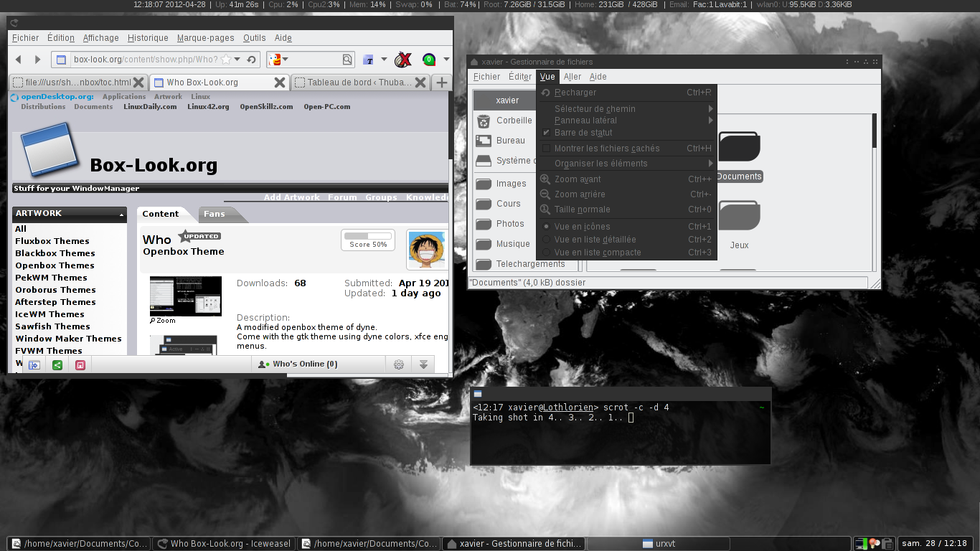This screenshot has height=551, width=980.
Task: Select Vue en icônes radio option
Action: 546,227
